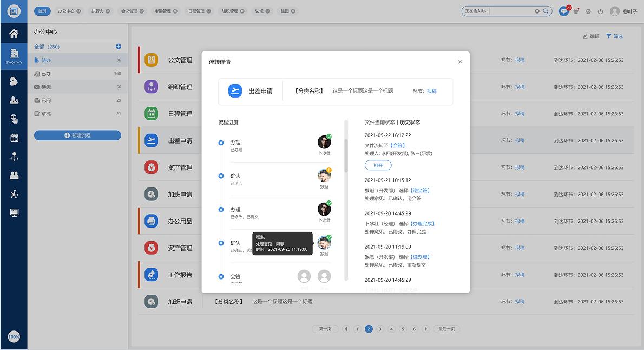Click the 公文管理 document icon

point(152,60)
